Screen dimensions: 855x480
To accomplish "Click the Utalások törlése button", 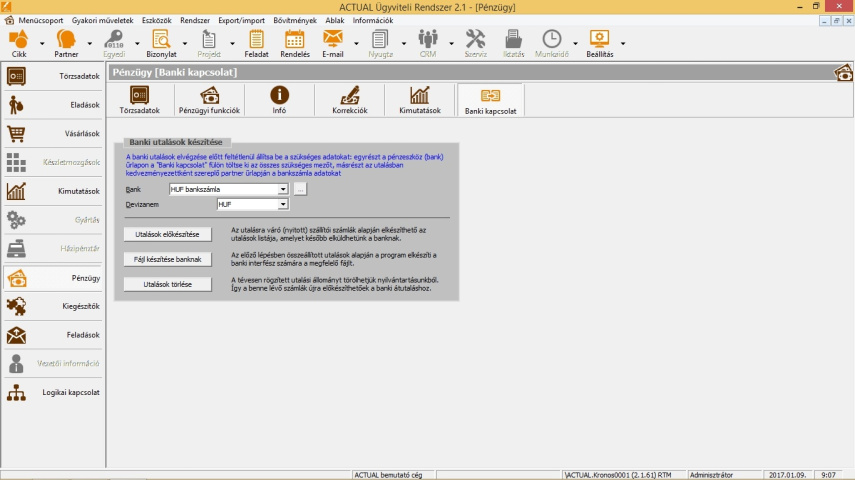I will pyautogui.click(x=167, y=284).
